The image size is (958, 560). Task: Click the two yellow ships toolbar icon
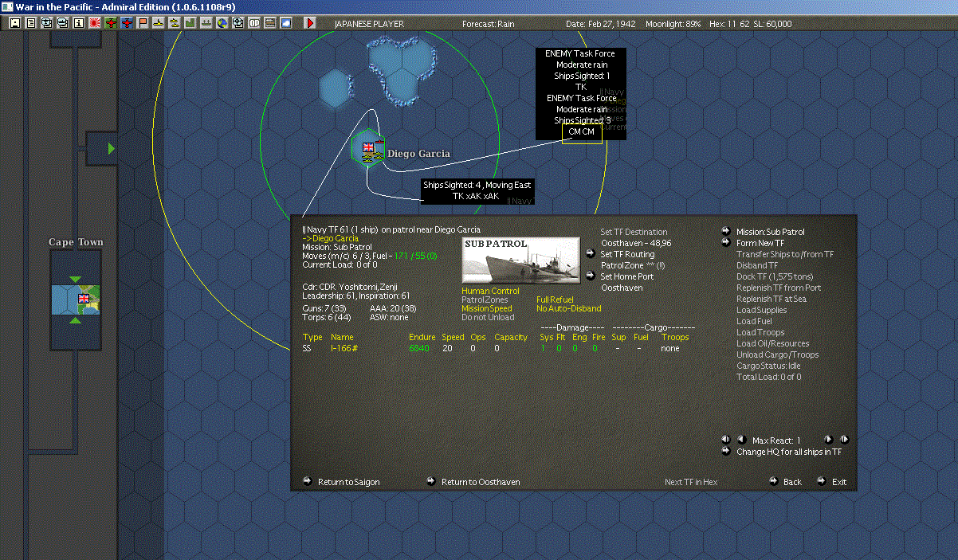(x=175, y=24)
